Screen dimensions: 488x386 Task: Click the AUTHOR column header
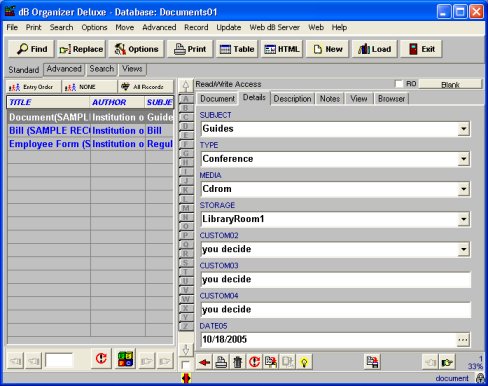click(x=118, y=102)
